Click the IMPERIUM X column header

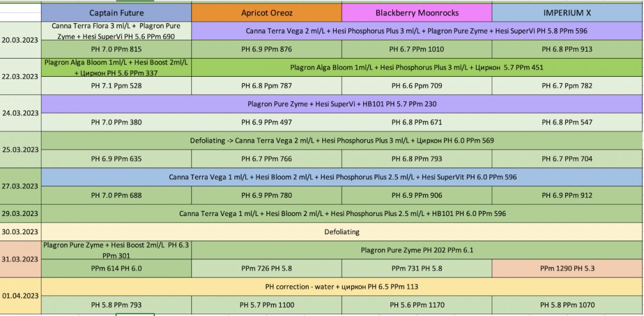pyautogui.click(x=567, y=12)
